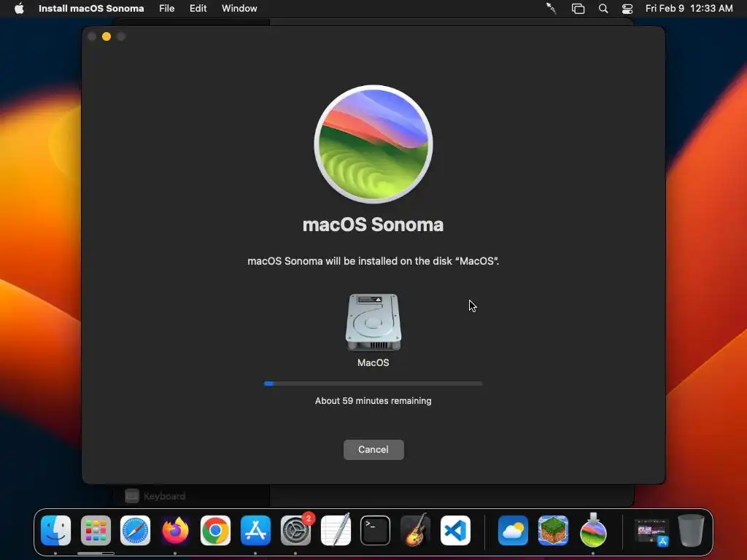
Task: Open the Apple menu
Action: coord(19,9)
